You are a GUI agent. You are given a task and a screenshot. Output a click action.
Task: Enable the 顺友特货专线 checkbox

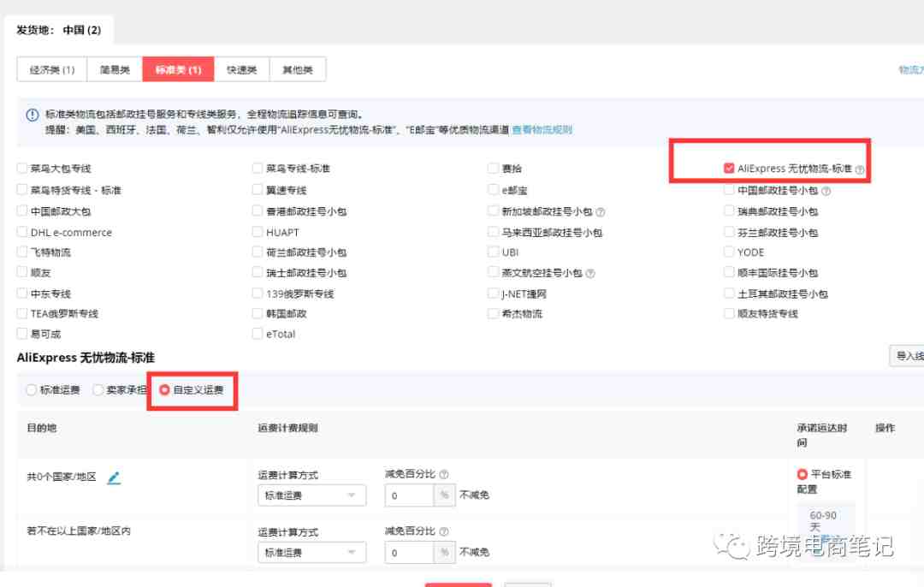tap(729, 313)
